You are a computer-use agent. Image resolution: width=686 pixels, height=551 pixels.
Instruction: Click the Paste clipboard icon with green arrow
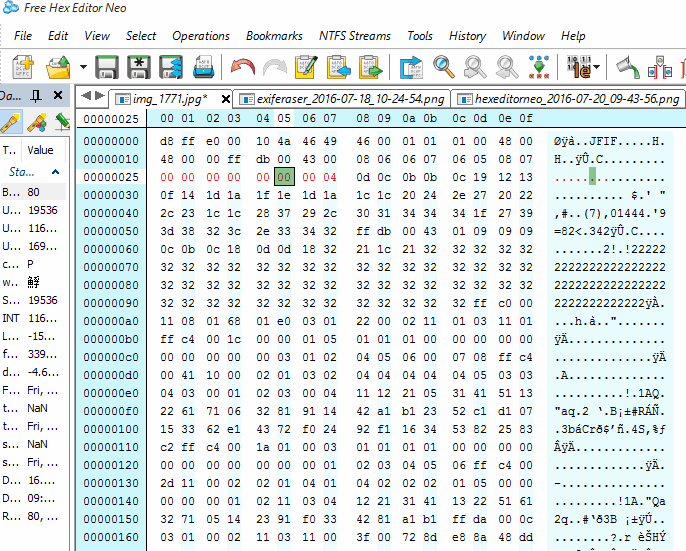(371, 67)
